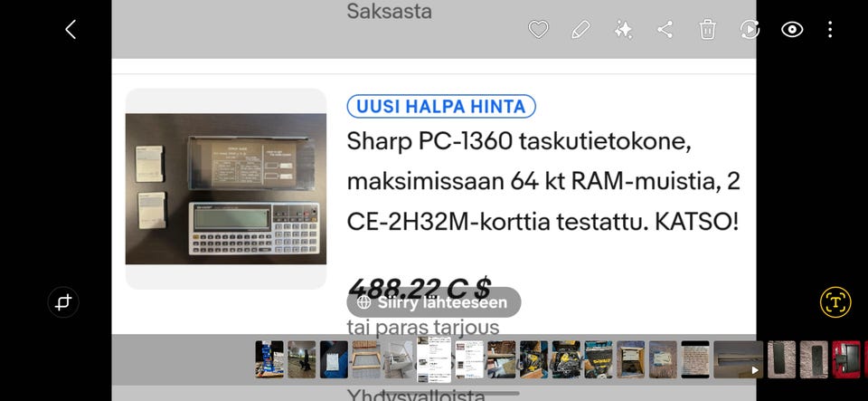Image resolution: width=868 pixels, height=401 pixels.
Task: Tap the crop selection icon on left
Action: [x=63, y=302]
